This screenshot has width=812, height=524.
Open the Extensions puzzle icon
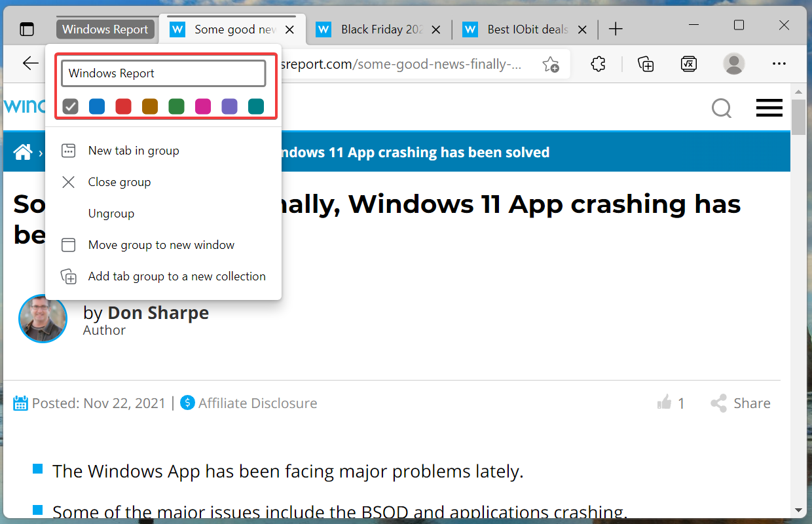[598, 64]
